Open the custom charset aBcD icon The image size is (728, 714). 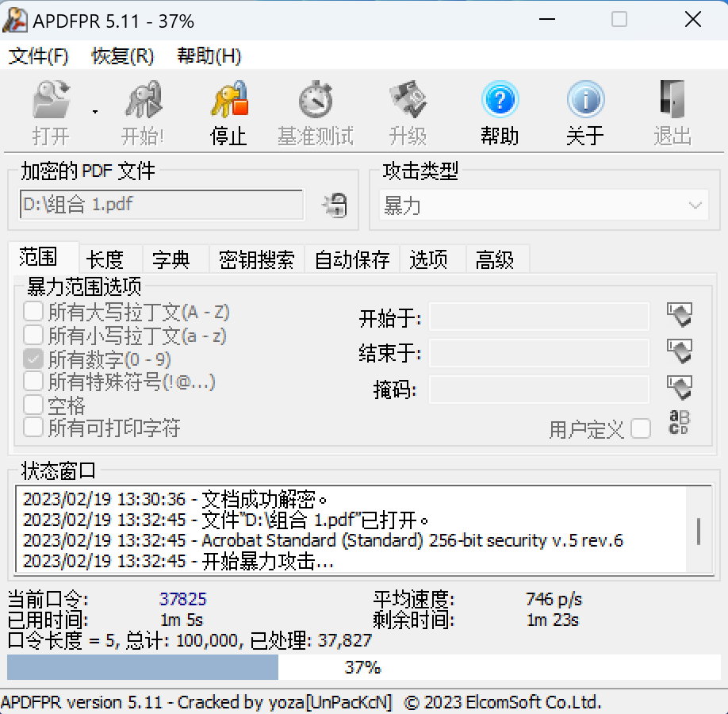pos(680,422)
